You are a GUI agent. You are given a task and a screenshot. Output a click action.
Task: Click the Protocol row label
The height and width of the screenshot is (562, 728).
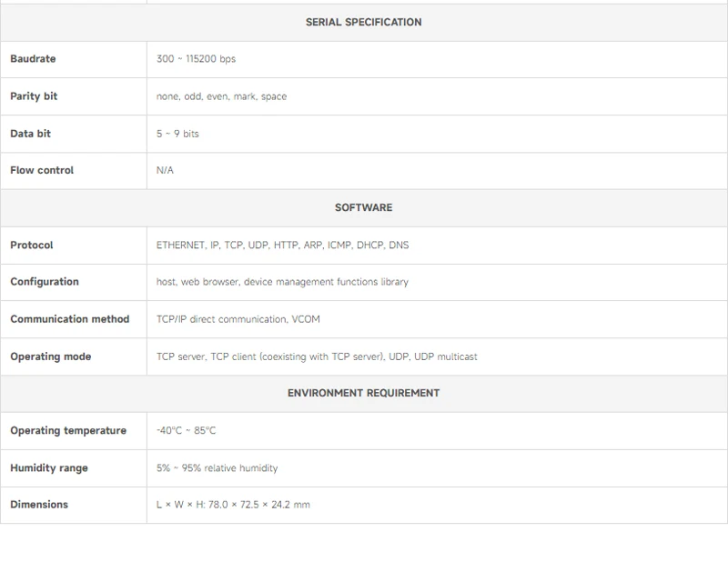[32, 245]
